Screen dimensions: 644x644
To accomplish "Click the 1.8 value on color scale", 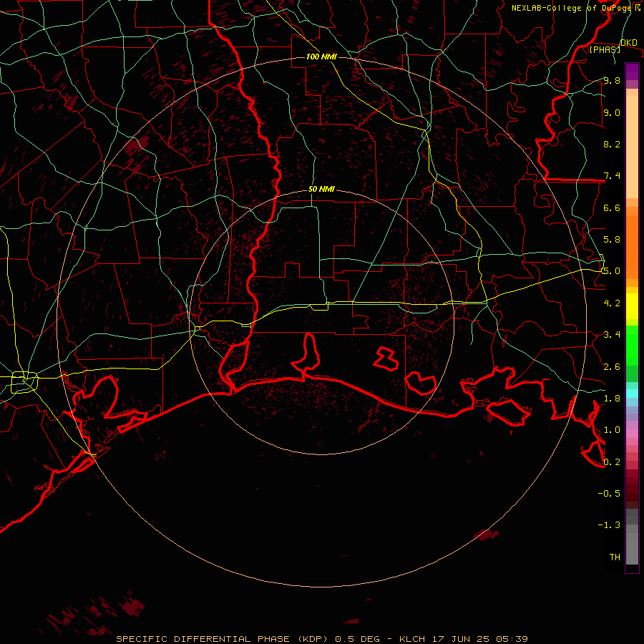I will pyautogui.click(x=612, y=399).
